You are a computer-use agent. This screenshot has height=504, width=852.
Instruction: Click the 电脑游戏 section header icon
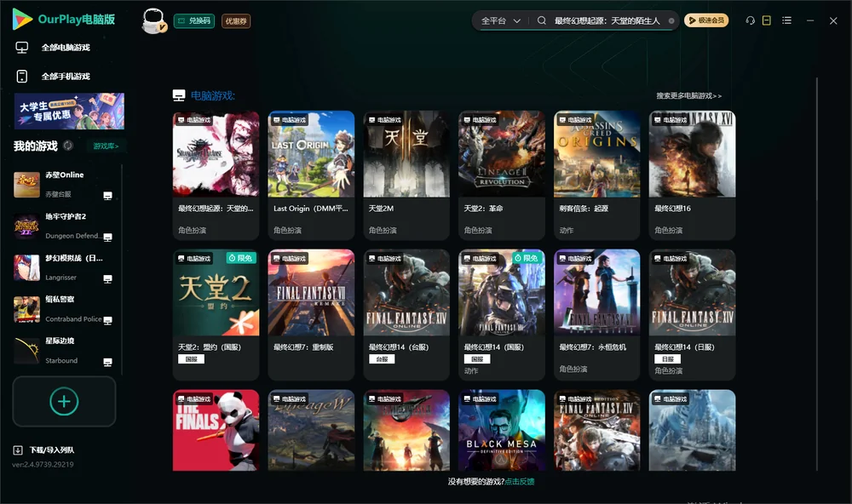(179, 95)
